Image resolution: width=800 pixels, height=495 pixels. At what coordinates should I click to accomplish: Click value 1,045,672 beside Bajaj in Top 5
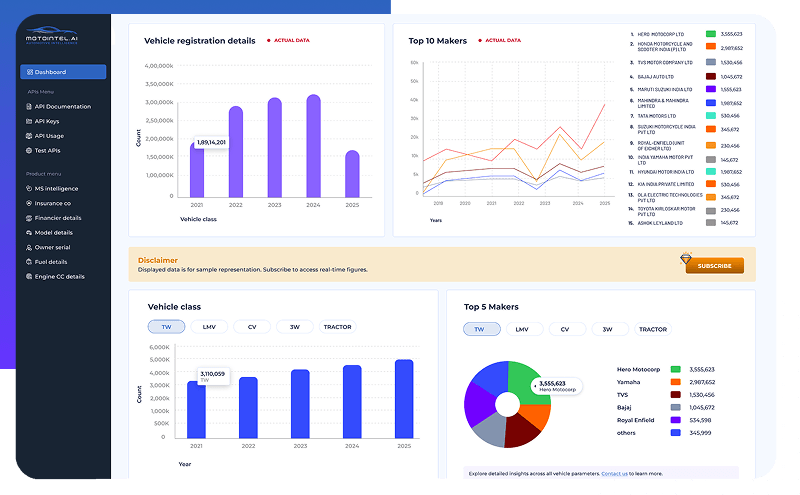702,407
